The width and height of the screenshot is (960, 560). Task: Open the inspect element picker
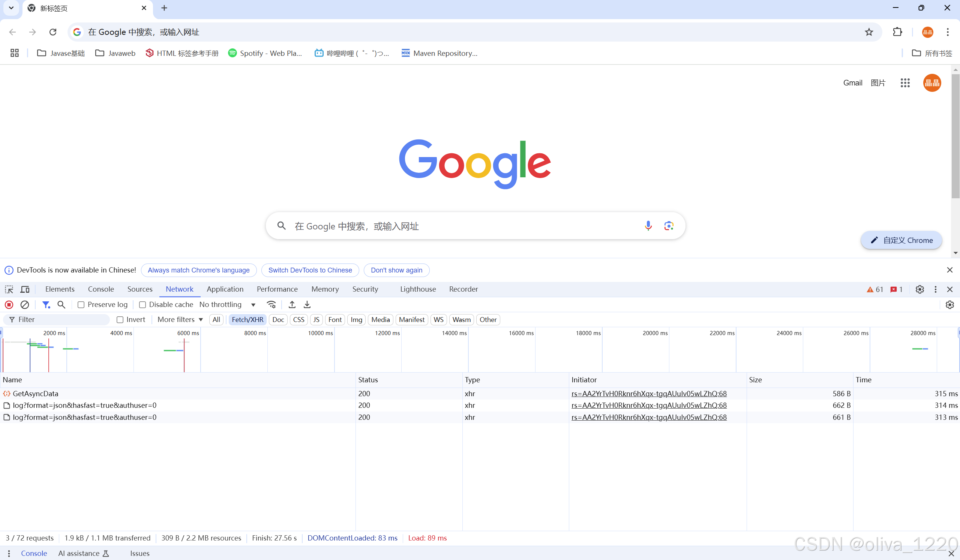(x=9, y=289)
